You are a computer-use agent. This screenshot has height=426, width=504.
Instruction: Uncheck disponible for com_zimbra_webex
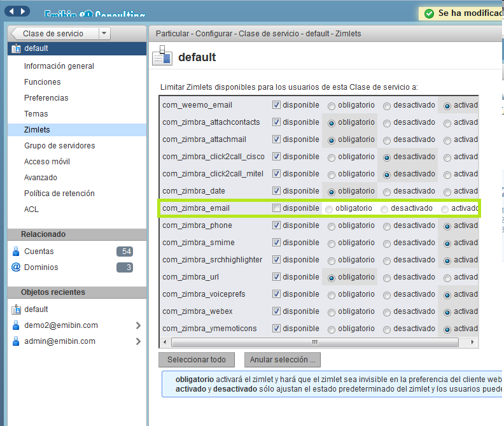point(276,311)
